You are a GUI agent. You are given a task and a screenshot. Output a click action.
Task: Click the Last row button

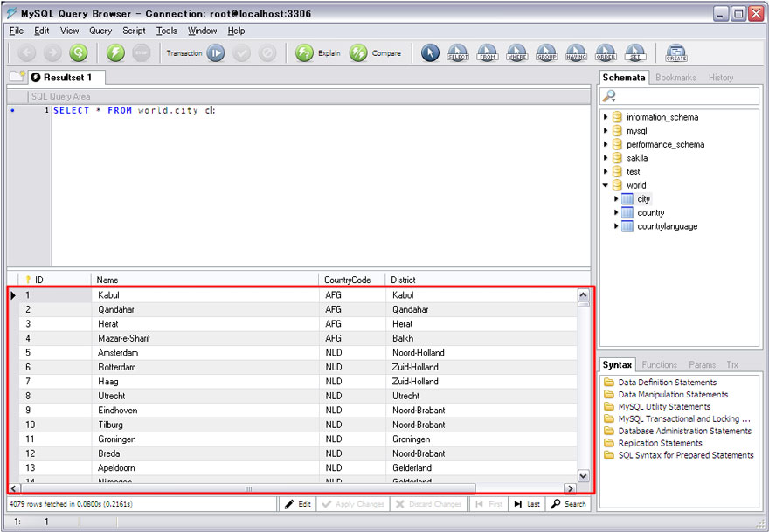coord(527,504)
